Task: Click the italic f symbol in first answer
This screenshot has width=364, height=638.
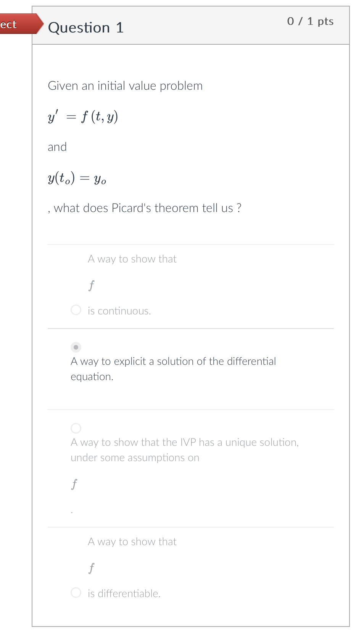Action: 91,285
